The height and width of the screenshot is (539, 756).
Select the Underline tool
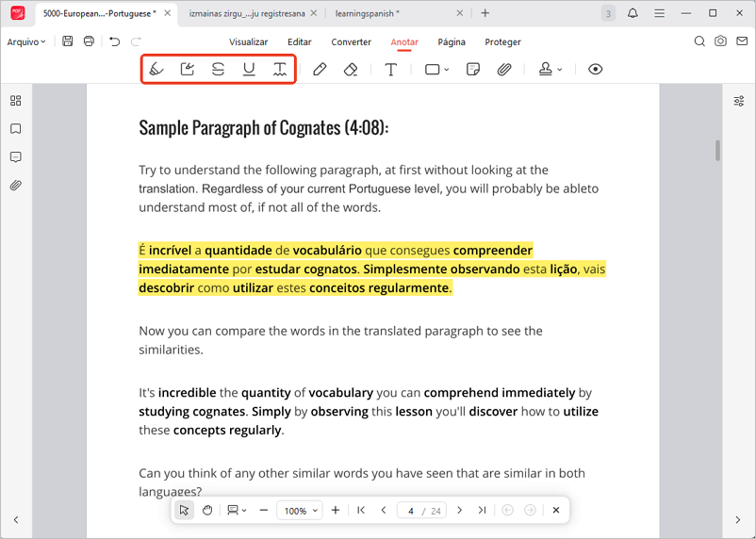tap(249, 70)
